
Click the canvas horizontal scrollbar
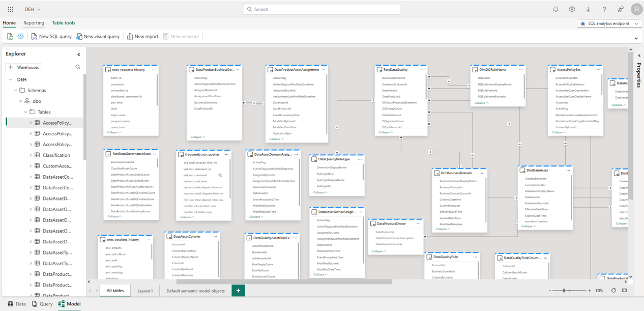pos(284,281)
